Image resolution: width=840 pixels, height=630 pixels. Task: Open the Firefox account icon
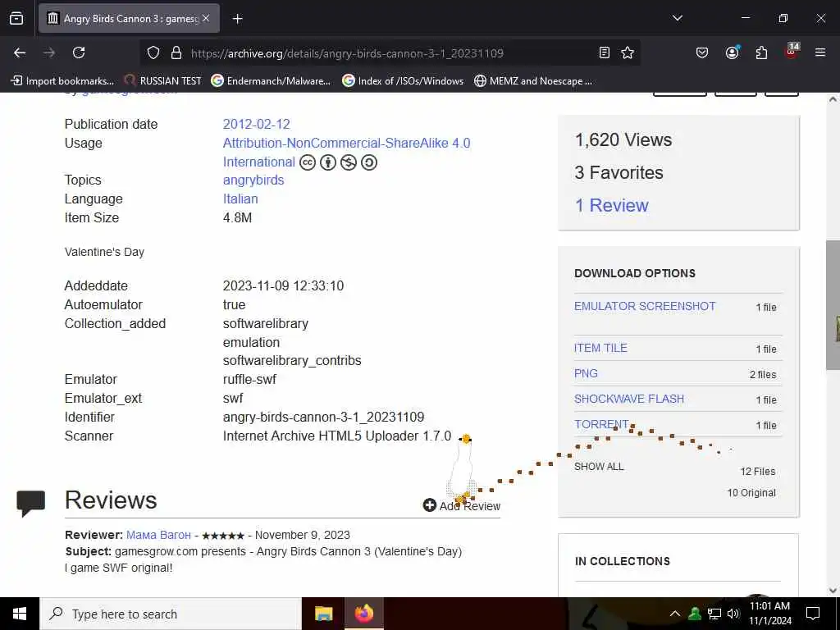[x=732, y=52]
